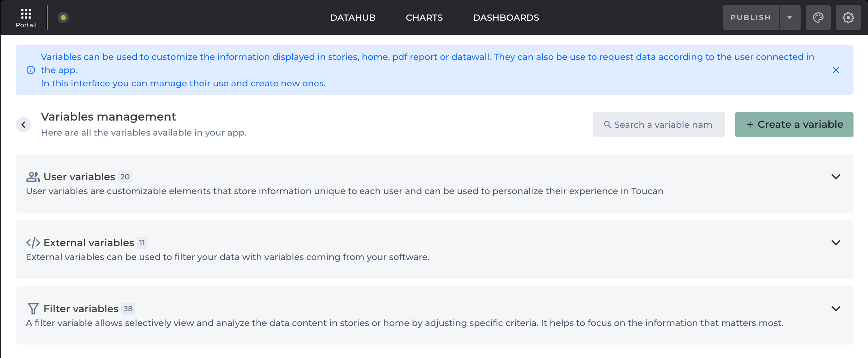This screenshot has width=868, height=358.
Task: Focus the Search a variable name field
Action: click(x=663, y=125)
